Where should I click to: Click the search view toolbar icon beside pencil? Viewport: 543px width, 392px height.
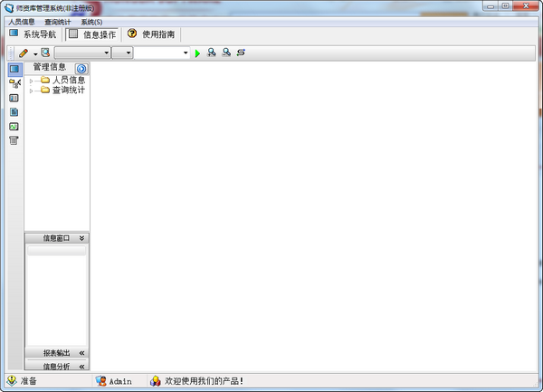click(x=45, y=53)
